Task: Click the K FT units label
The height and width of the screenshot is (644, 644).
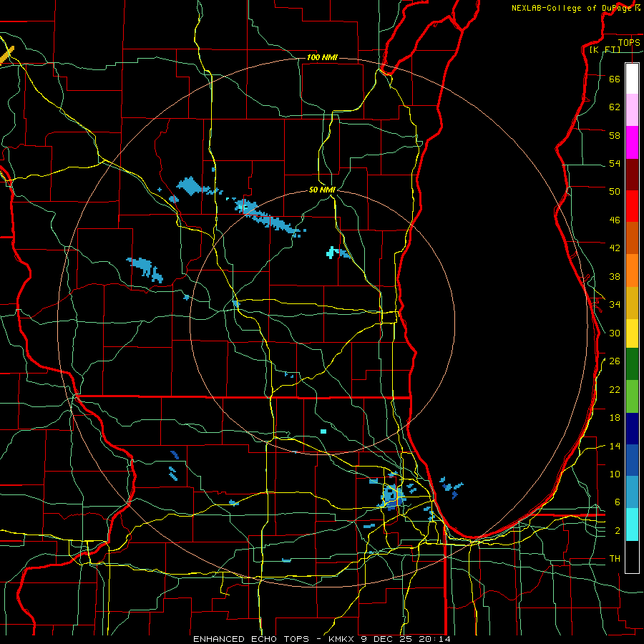Action: pyautogui.click(x=605, y=49)
